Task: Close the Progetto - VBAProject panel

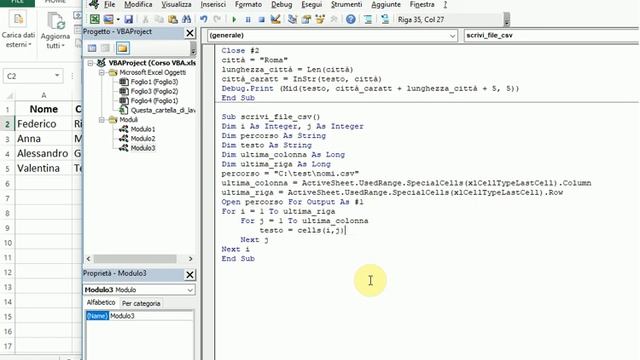Action: pos(190,33)
